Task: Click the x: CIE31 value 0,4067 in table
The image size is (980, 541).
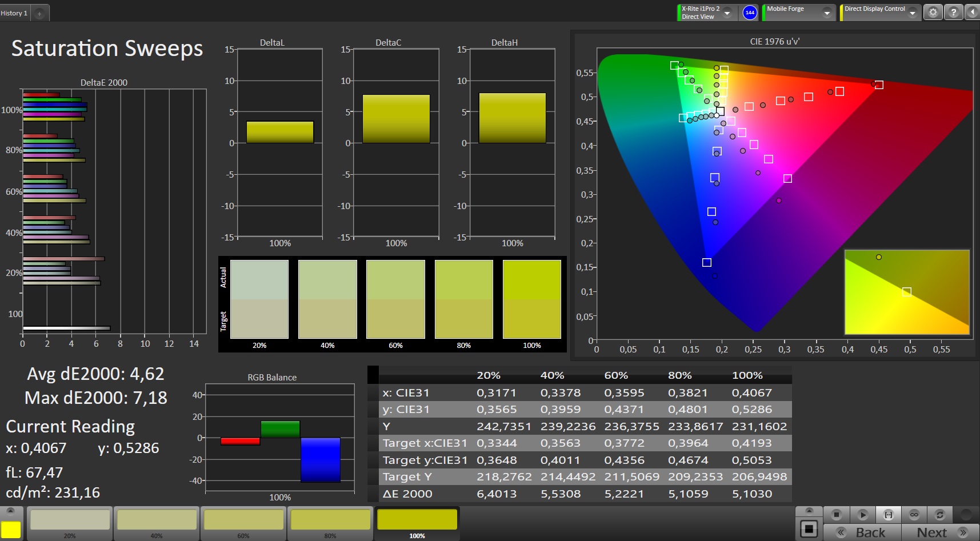Action: click(x=752, y=392)
